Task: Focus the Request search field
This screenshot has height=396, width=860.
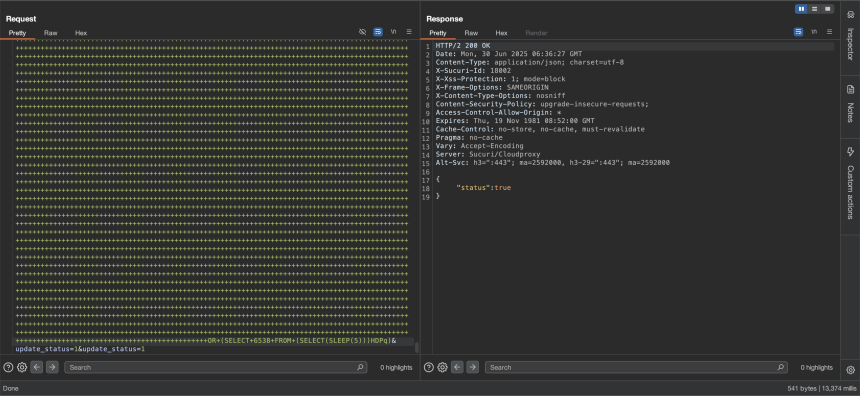Action: [x=216, y=367]
